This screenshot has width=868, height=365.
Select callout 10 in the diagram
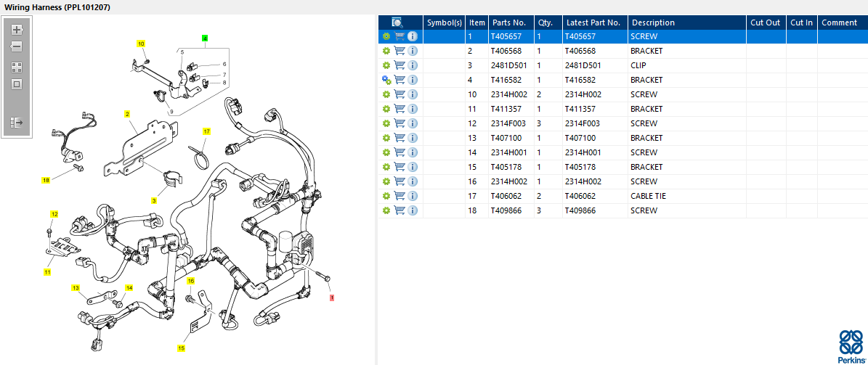(141, 43)
